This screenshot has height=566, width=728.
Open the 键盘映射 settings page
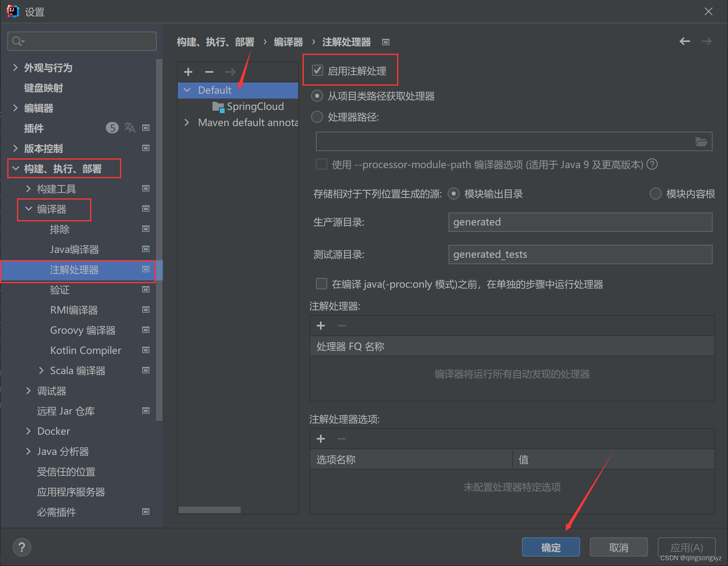coord(44,88)
